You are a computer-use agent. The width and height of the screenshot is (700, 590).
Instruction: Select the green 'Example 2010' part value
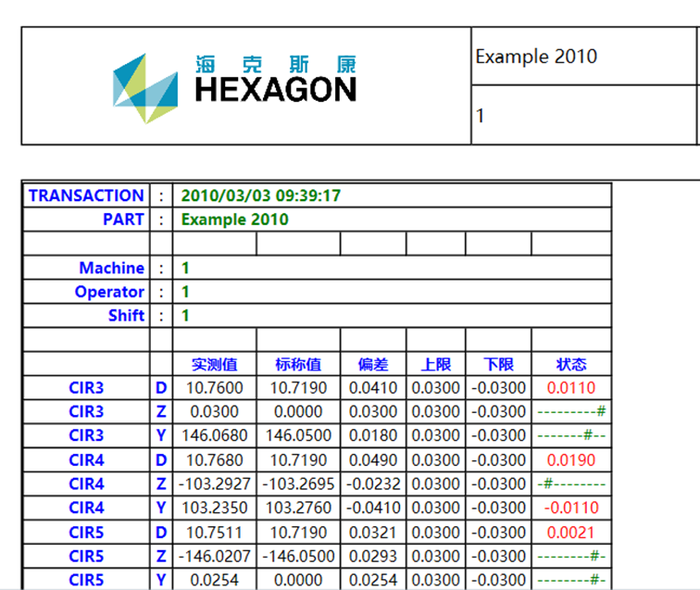tap(234, 220)
